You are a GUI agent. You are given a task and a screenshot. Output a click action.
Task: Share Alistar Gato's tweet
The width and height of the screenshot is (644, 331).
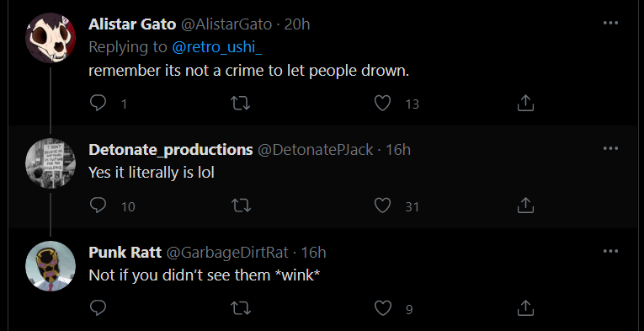click(x=525, y=103)
